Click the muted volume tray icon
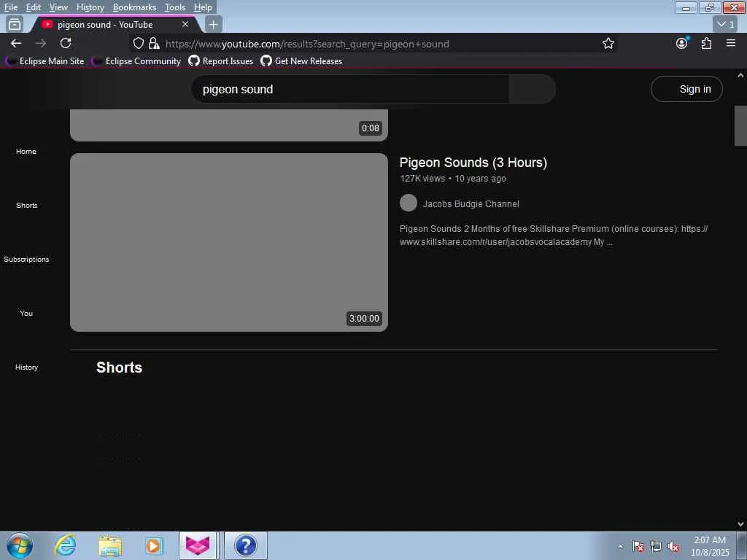Image resolution: width=747 pixels, height=560 pixels. [673, 546]
